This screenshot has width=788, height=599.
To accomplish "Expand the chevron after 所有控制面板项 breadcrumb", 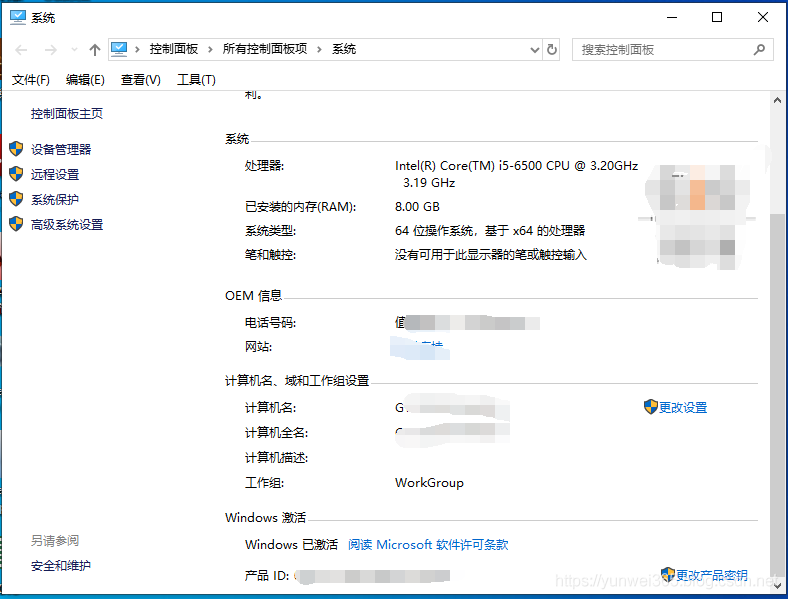I will click(x=319, y=49).
